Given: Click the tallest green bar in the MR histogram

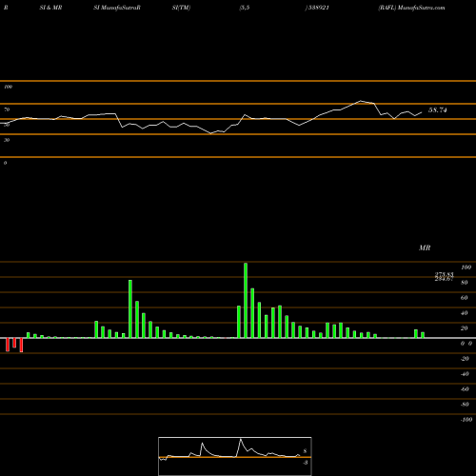Looking at the screenshot, I should tap(246, 300).
